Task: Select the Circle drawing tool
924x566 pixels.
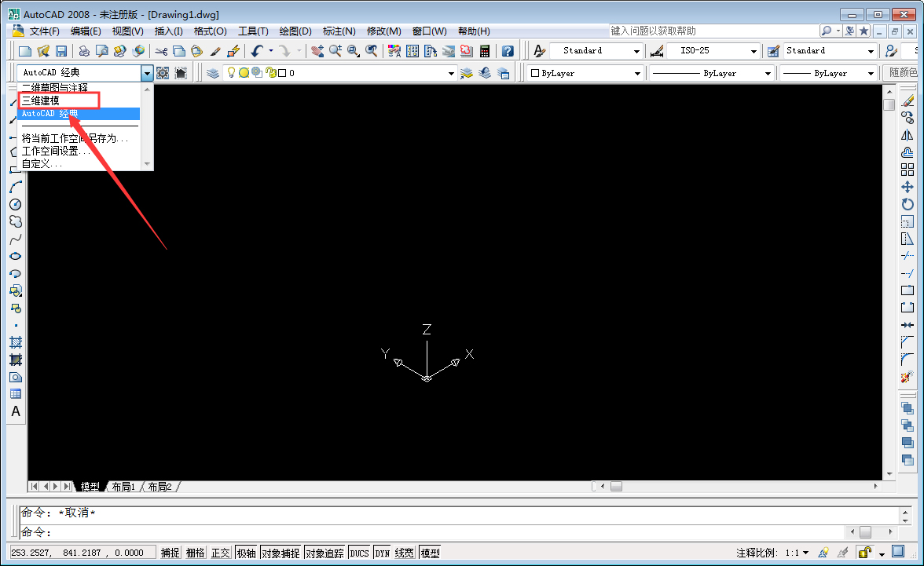Action: pos(16,205)
